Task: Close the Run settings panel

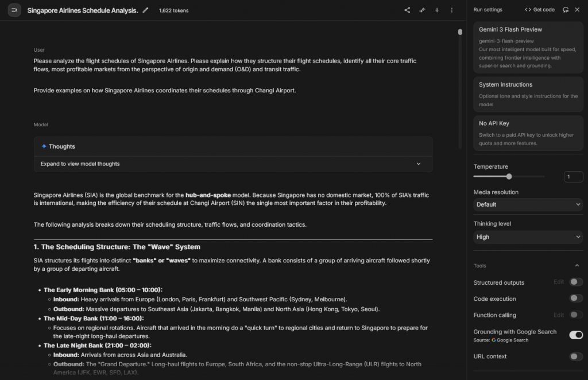Action: tap(577, 10)
